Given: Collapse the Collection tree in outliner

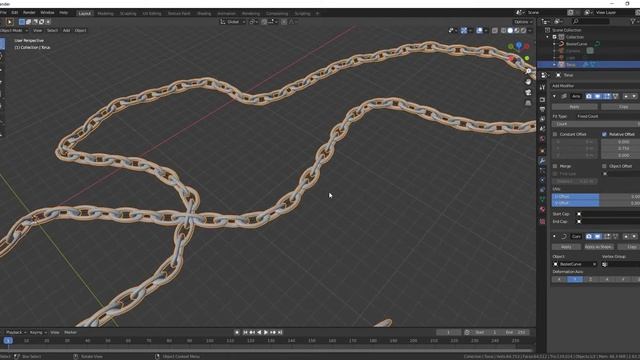Looking at the screenshot, I should (548, 37).
